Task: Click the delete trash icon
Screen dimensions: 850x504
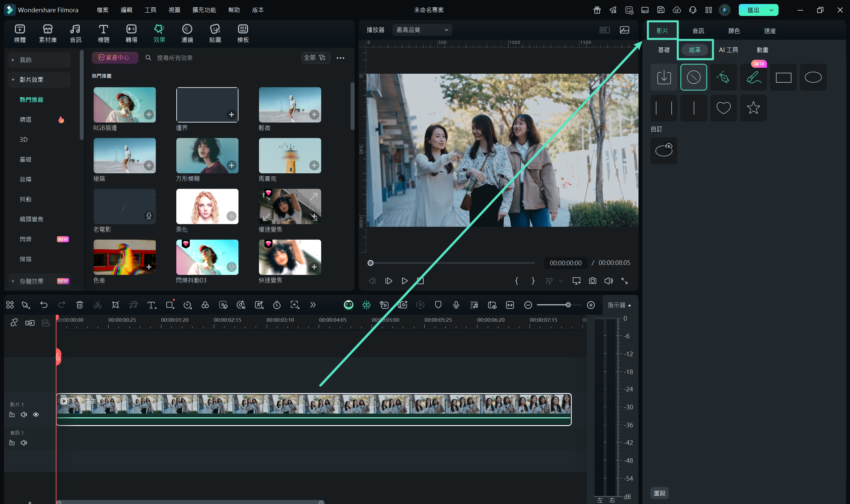Action: coord(79,305)
